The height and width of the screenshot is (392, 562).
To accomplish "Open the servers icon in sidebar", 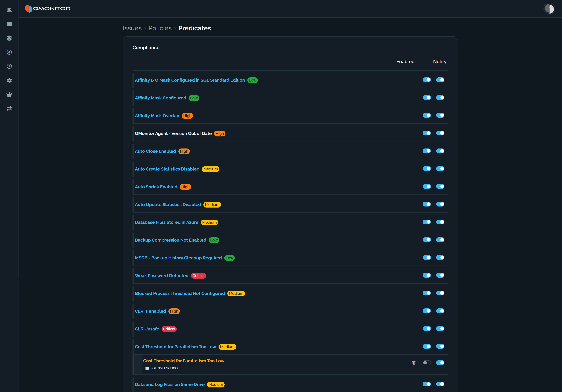I will (x=9, y=24).
